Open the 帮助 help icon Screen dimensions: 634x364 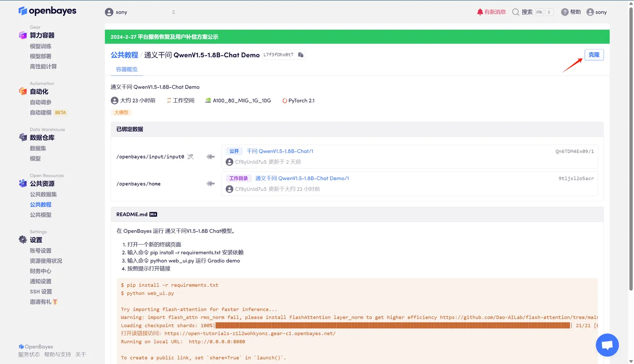(x=564, y=12)
